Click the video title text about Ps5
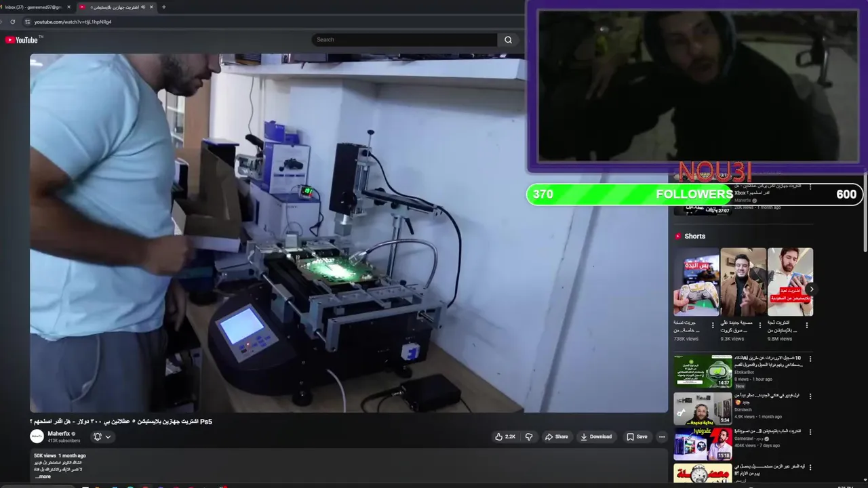The image size is (868, 488). [x=121, y=422]
